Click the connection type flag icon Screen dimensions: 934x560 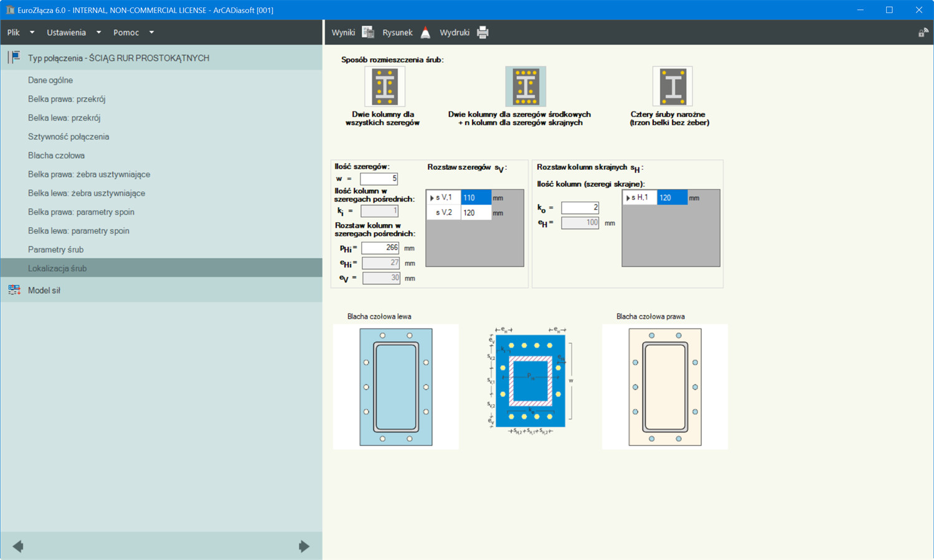pyautogui.click(x=14, y=57)
